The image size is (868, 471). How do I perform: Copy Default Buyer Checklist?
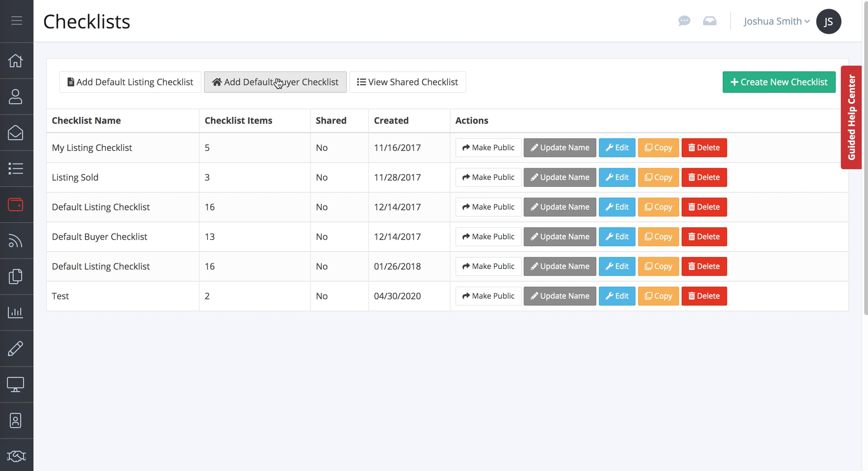(x=658, y=236)
